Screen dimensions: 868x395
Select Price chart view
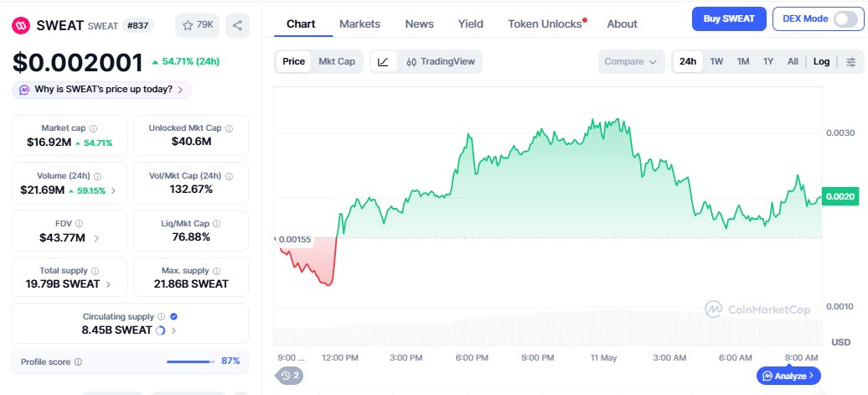293,61
